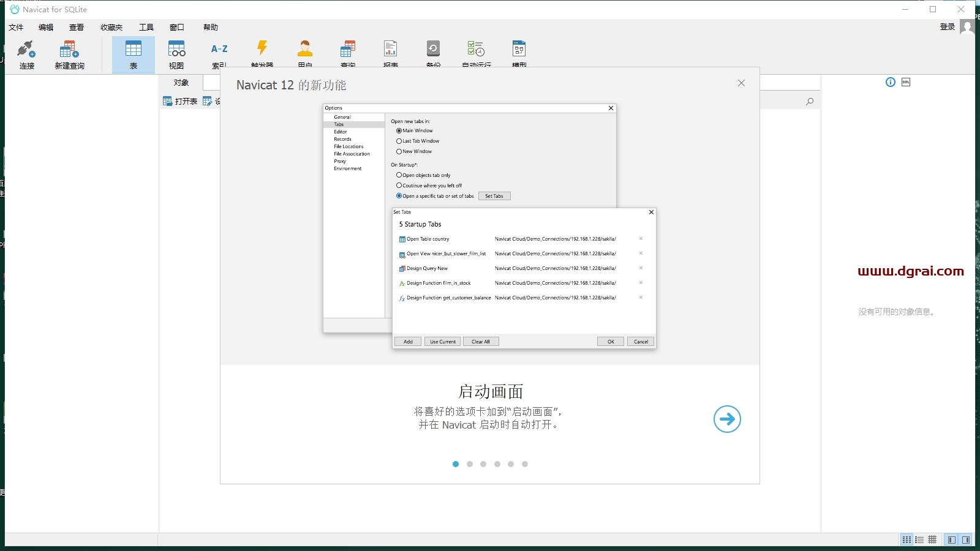Open the lightning bolt trigger icon
The image size is (980, 551).
[262, 48]
